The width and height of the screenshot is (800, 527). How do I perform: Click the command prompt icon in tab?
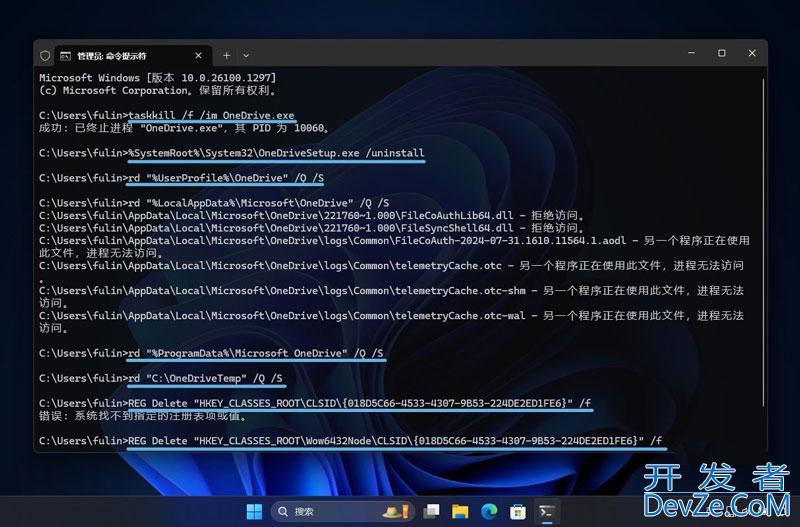click(x=65, y=56)
